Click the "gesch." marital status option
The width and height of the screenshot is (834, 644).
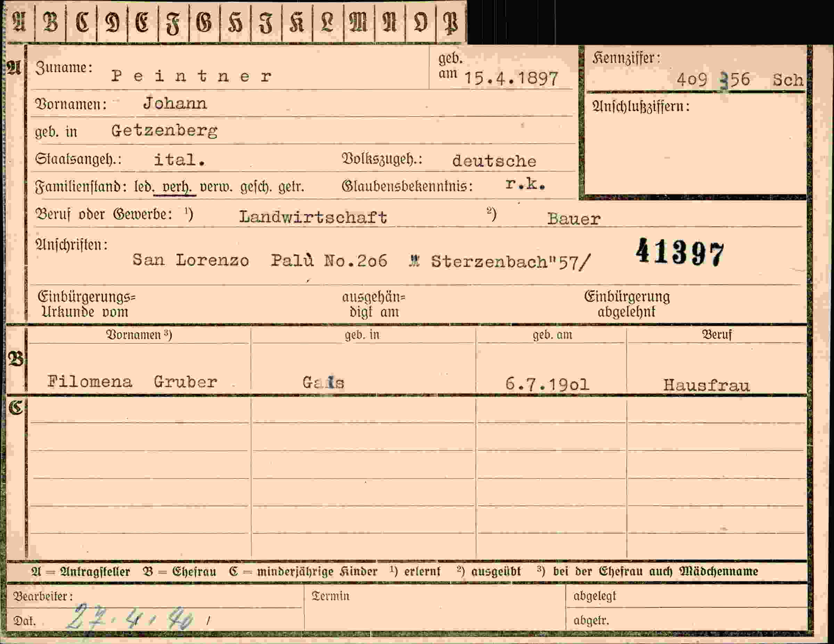point(256,187)
